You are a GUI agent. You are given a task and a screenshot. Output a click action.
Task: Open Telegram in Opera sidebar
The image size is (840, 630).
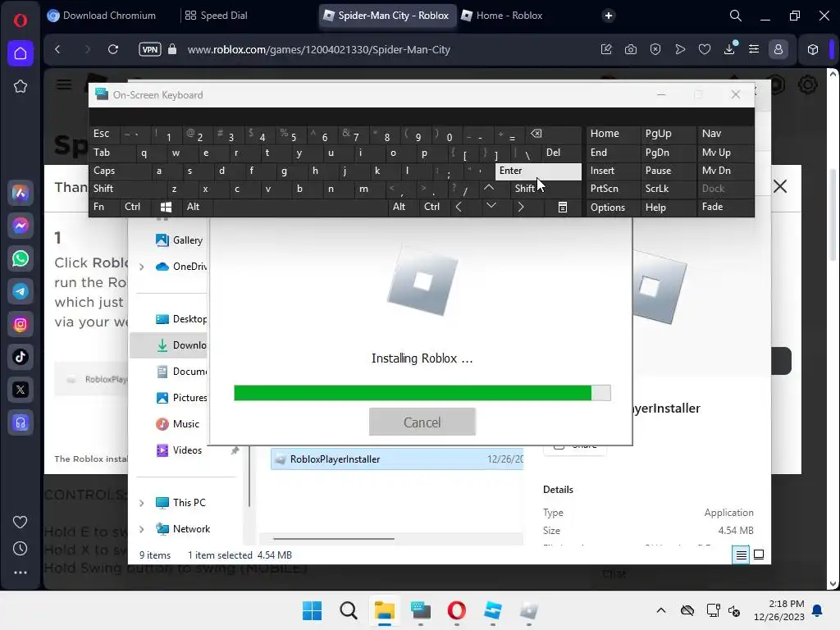(x=21, y=291)
